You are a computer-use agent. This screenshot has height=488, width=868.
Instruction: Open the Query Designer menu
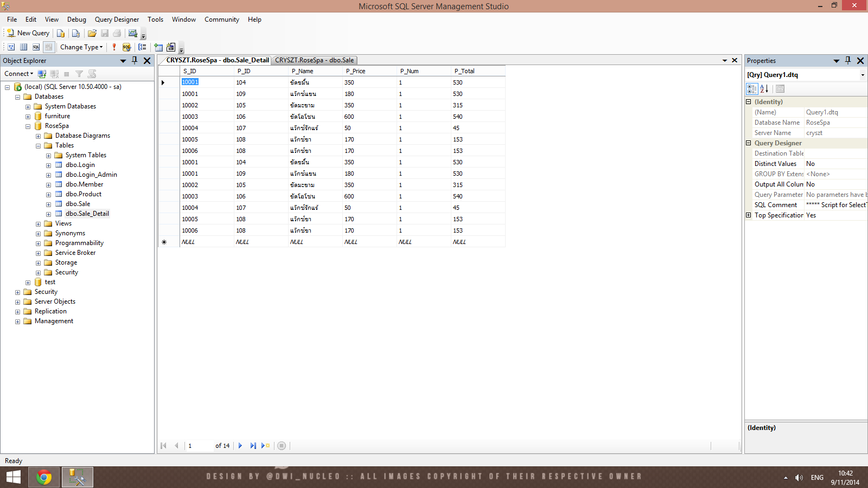coord(117,20)
